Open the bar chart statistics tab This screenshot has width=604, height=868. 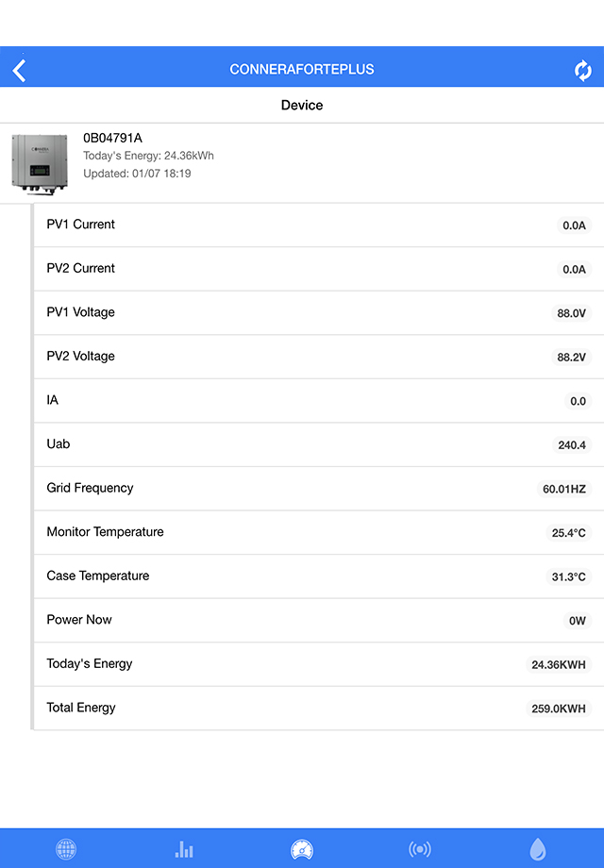pos(184,849)
